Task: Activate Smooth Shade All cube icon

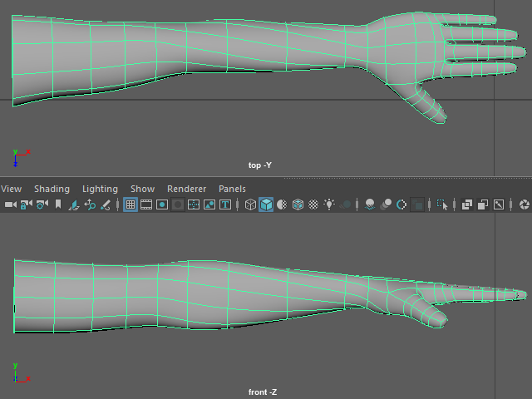Action: click(x=266, y=204)
